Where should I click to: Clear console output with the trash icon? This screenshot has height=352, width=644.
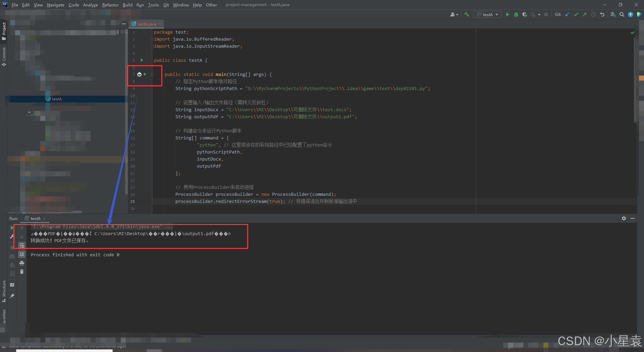click(22, 272)
